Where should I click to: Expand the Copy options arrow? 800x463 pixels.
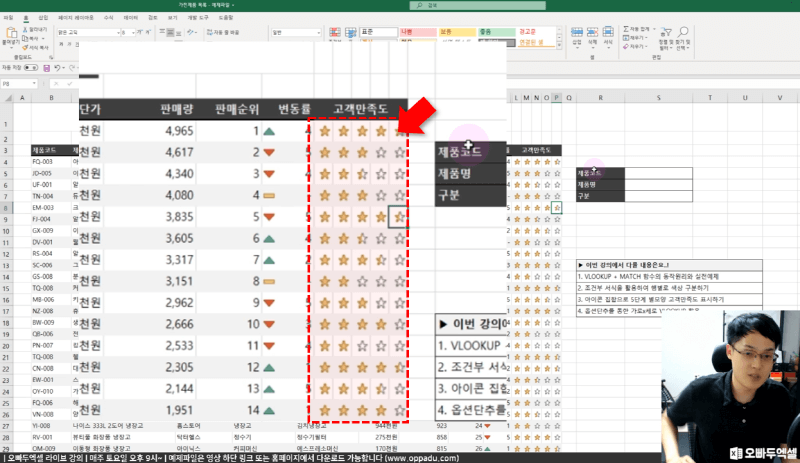coord(43,38)
